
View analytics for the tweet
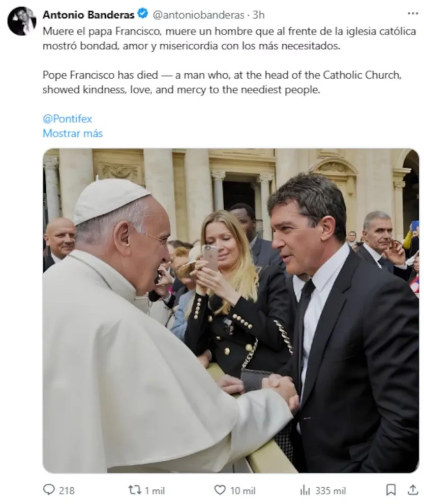pos(305,490)
